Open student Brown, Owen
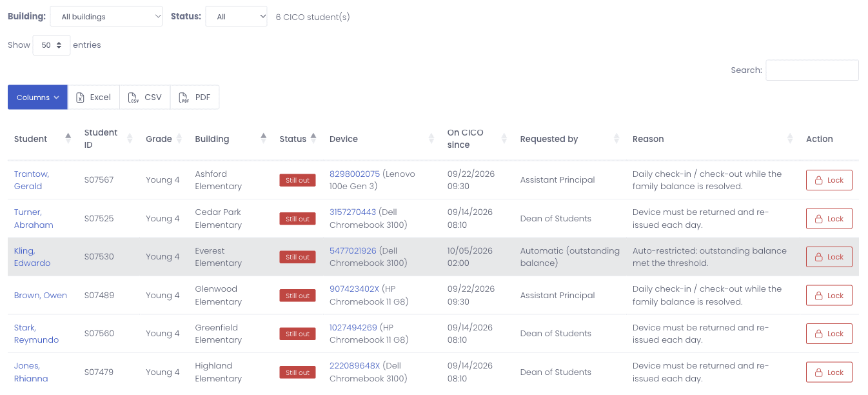This screenshot has height=395, width=868. (x=41, y=296)
